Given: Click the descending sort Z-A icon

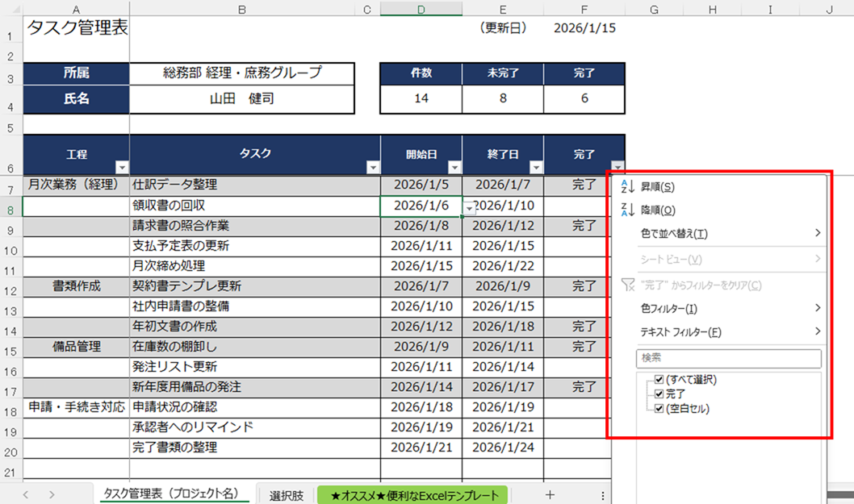Looking at the screenshot, I should [628, 210].
